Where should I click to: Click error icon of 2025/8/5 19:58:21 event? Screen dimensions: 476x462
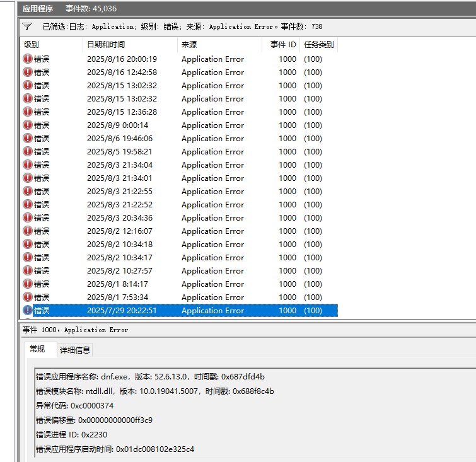[x=28, y=151]
